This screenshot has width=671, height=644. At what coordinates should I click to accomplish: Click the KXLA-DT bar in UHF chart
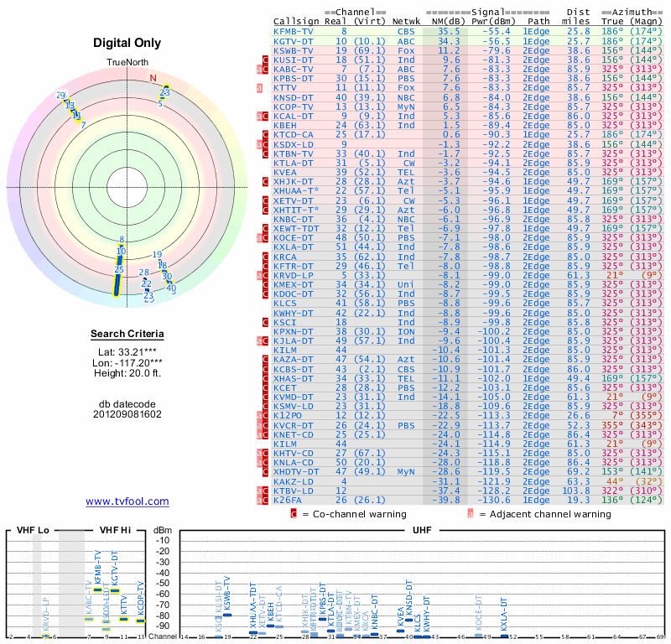[504, 635]
